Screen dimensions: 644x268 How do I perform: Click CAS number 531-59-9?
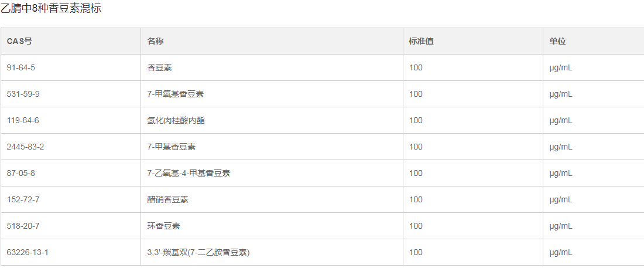23,94
